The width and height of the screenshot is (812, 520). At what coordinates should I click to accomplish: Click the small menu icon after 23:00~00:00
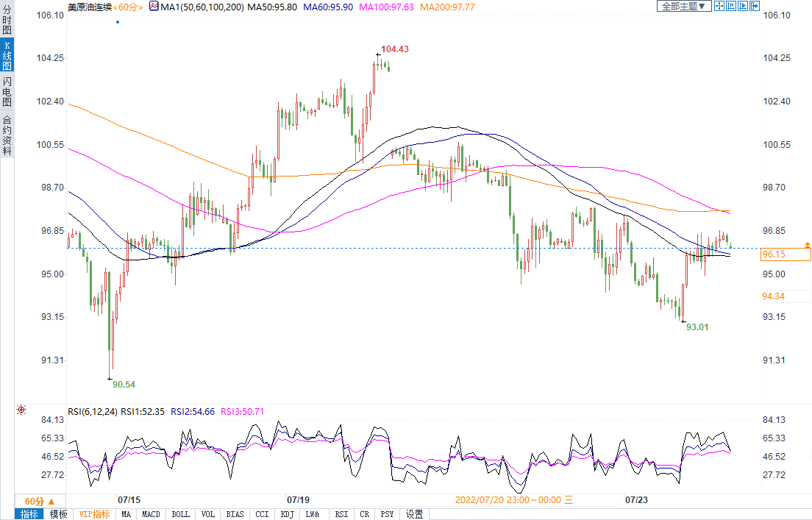[x=568, y=499]
